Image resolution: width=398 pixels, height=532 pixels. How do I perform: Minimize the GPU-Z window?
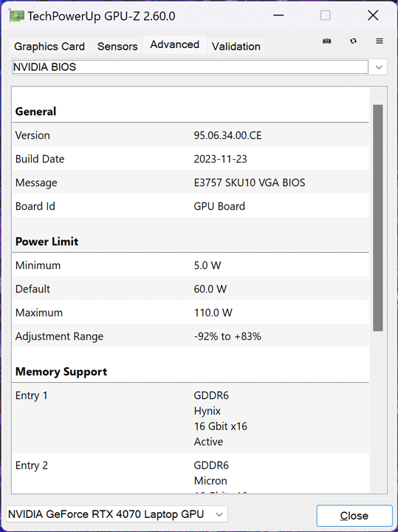tap(278, 16)
